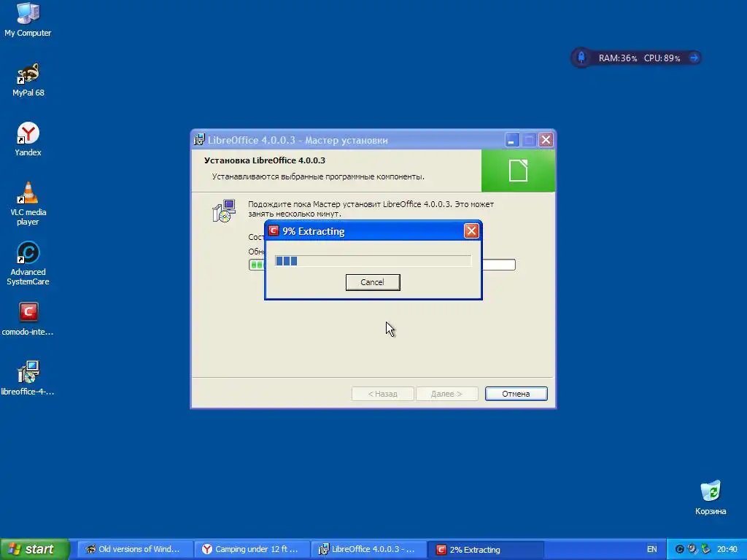Screen dimensions: 747x560
Task: Click the 20:40 clock in system tray
Action: coord(727,550)
